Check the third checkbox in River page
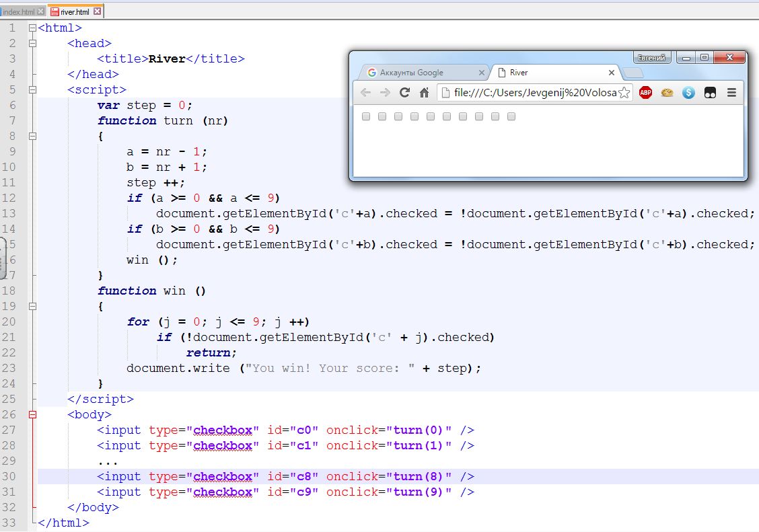 (x=398, y=116)
